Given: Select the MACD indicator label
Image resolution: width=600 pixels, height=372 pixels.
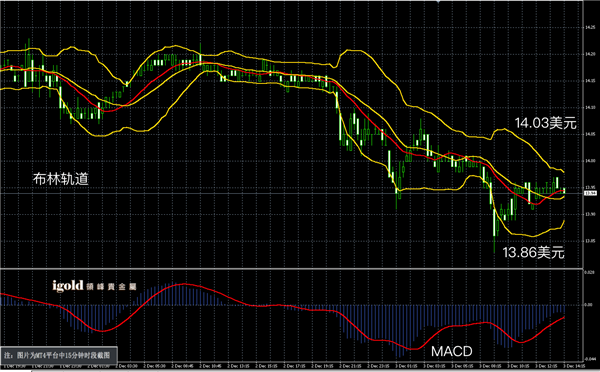Looking at the screenshot, I should click(x=452, y=351).
